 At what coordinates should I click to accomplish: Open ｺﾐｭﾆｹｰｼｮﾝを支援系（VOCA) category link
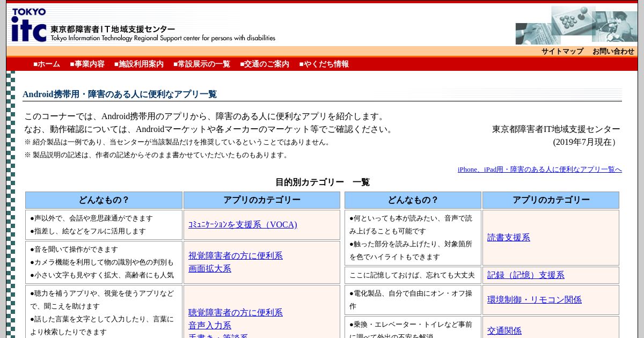click(243, 225)
